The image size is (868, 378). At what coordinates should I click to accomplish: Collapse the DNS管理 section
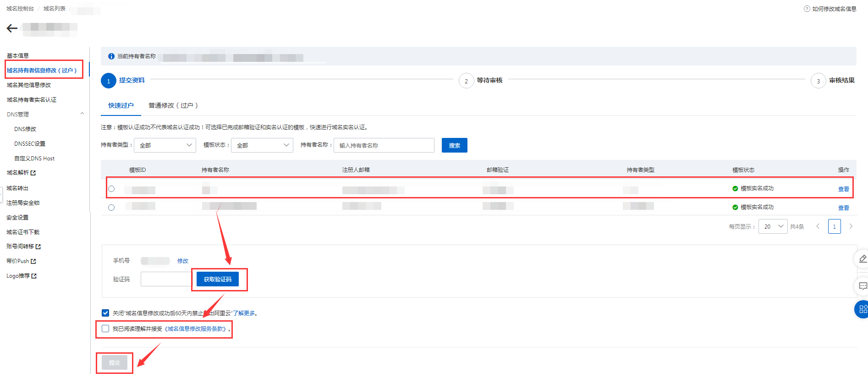tap(82, 114)
